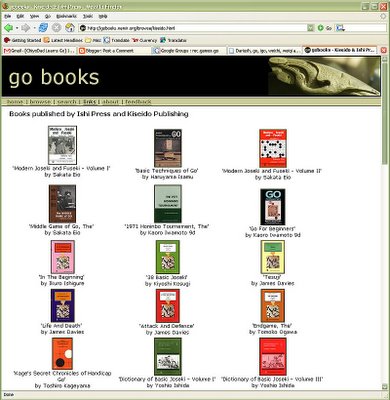Click the stop loading icon
The height and width of the screenshot is (400, 390).
(57, 28)
